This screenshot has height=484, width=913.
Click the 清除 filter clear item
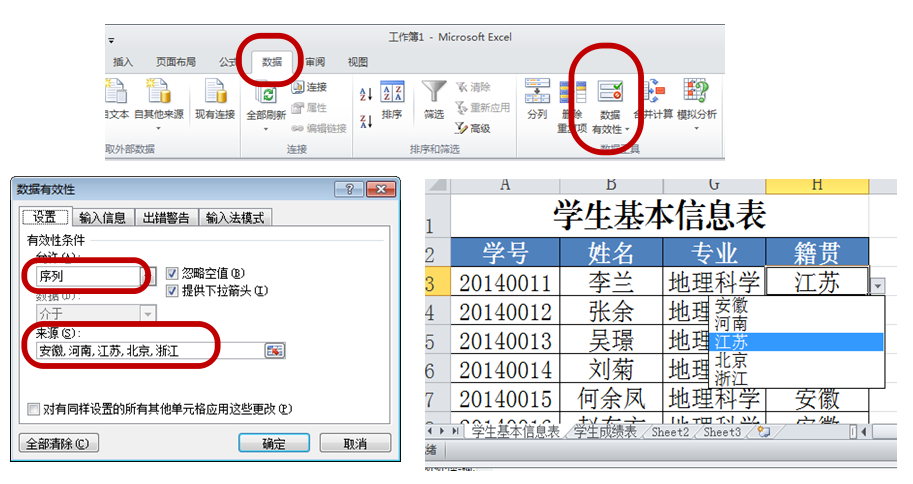coord(473,87)
